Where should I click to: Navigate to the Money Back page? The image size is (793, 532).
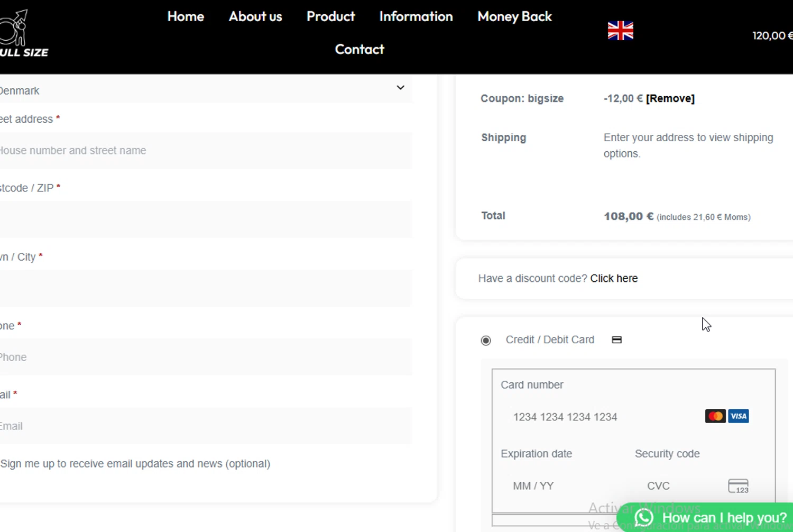(x=514, y=16)
